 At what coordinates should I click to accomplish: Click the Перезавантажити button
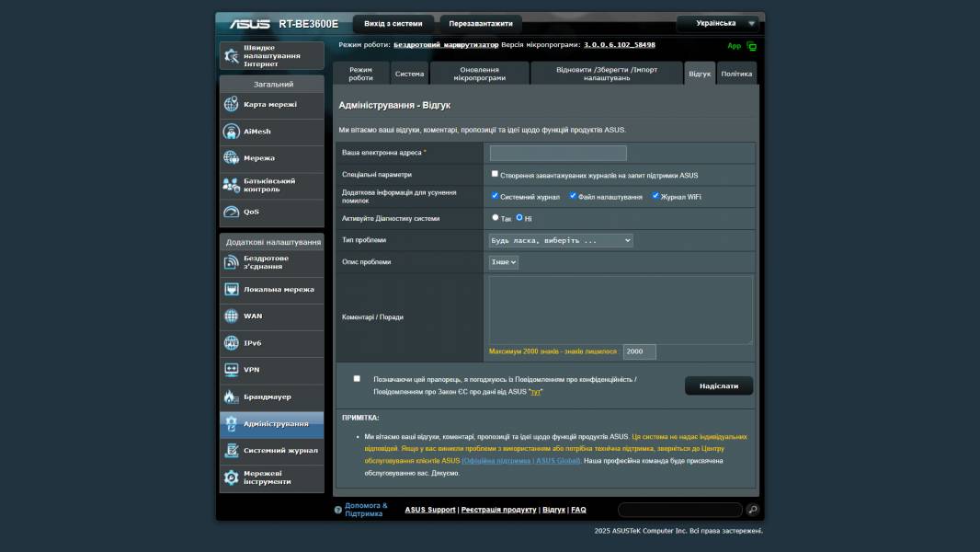pyautogui.click(x=481, y=24)
